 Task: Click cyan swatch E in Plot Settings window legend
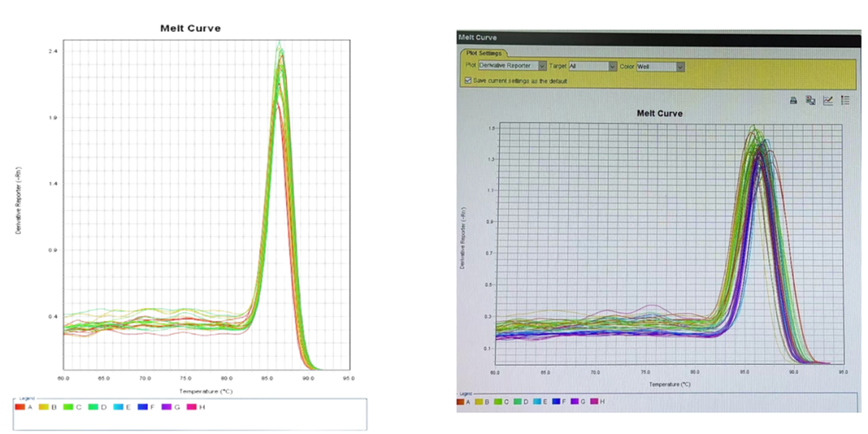click(536, 401)
